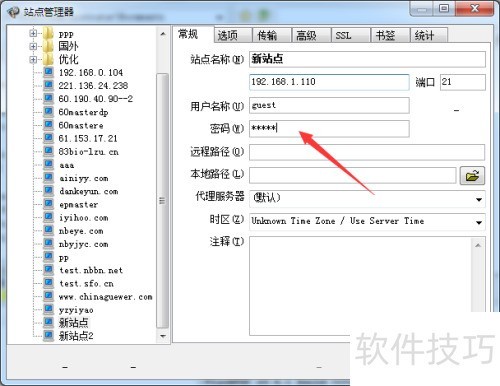Click site icon for dankeyun.com
This screenshot has width=500, height=386.
point(48,191)
